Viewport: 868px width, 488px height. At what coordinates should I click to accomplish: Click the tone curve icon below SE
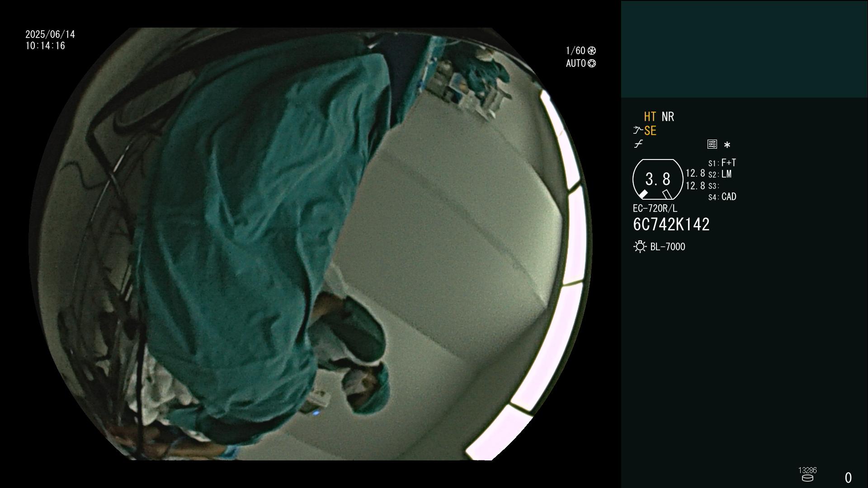(x=638, y=144)
